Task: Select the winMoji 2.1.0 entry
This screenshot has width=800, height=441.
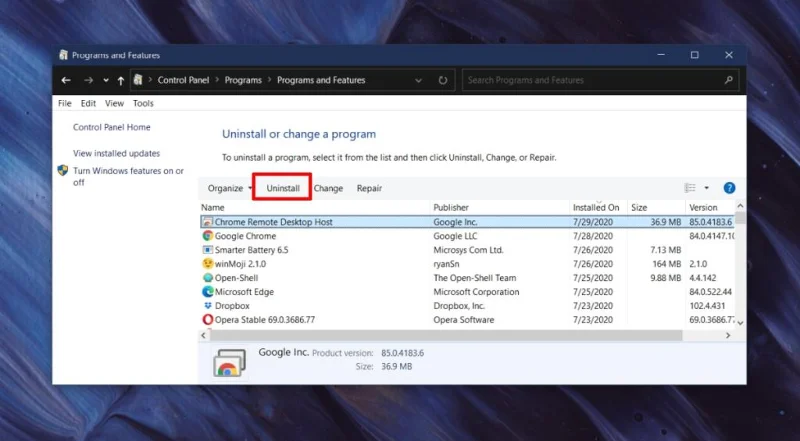Action: [x=240, y=264]
